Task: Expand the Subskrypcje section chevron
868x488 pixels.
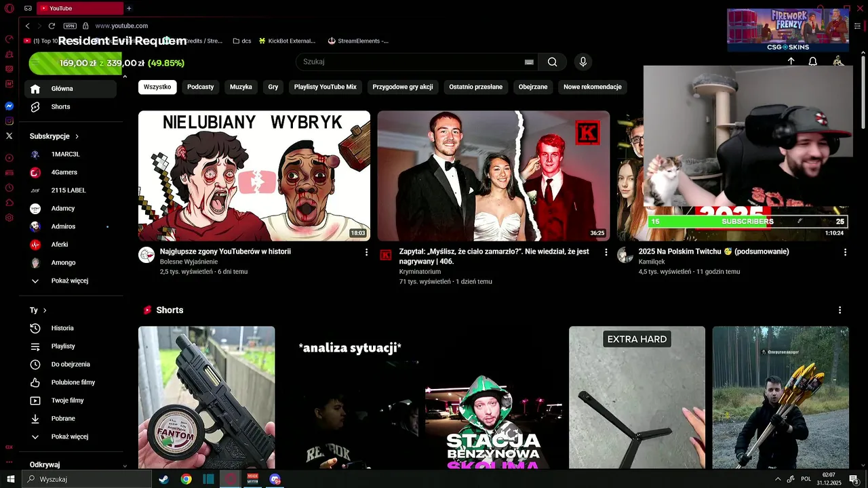Action: (x=77, y=136)
